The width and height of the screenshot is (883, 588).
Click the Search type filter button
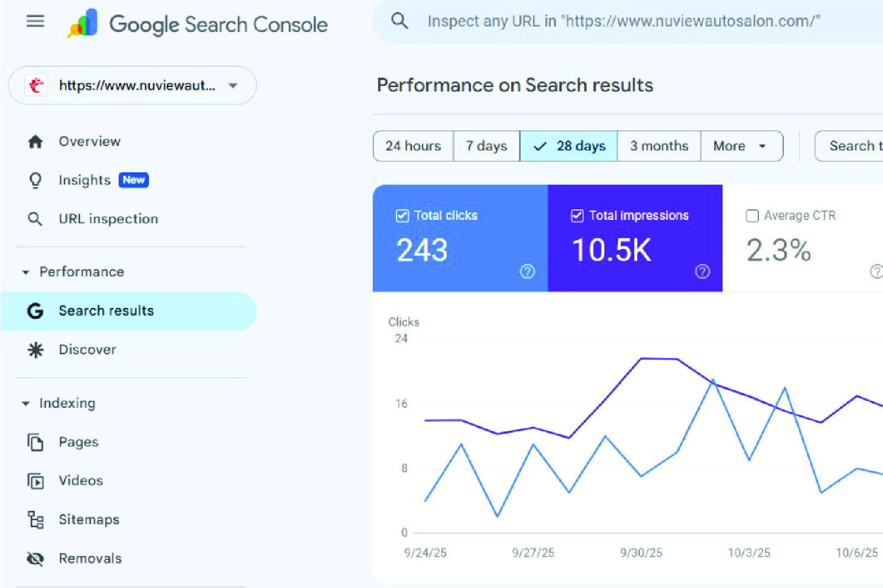849,146
